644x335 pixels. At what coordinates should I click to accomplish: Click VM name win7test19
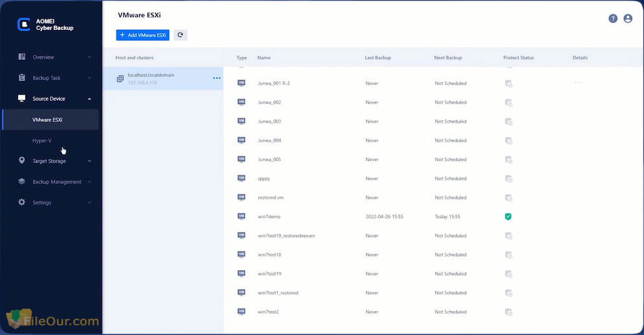[x=269, y=274]
